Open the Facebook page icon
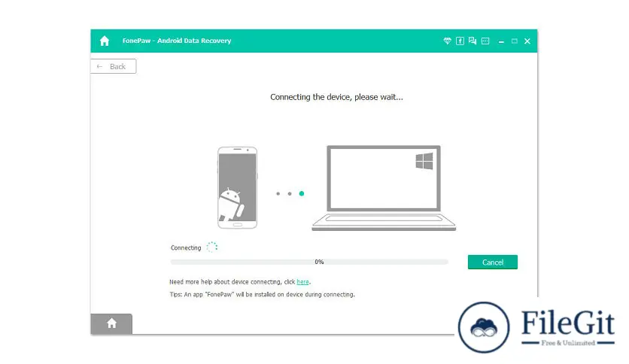The width and height of the screenshot is (629, 364). coord(460,41)
